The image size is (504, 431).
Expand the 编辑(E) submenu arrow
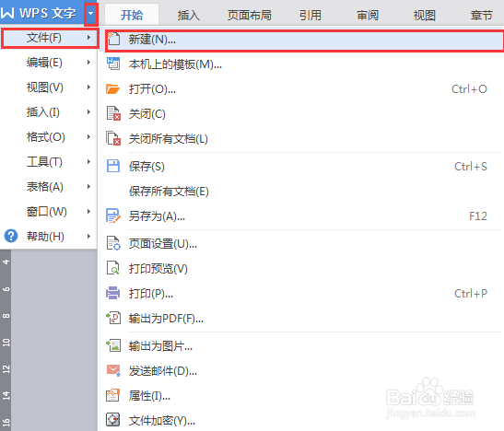click(x=88, y=63)
